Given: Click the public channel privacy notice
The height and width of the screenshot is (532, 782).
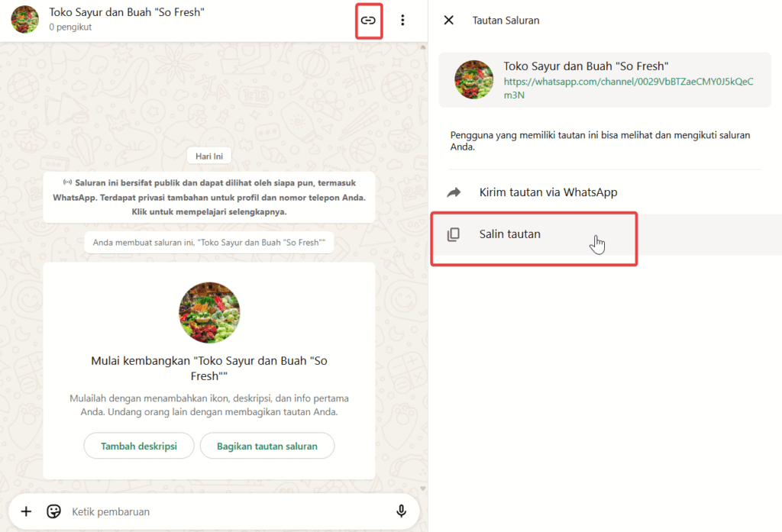Looking at the screenshot, I should tap(208, 197).
